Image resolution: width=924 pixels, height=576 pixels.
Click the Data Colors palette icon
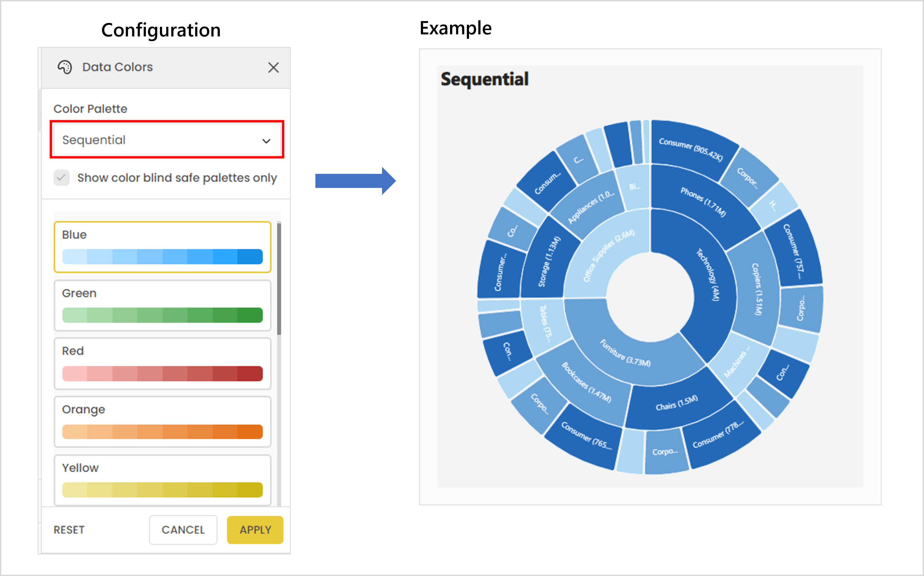(x=66, y=67)
